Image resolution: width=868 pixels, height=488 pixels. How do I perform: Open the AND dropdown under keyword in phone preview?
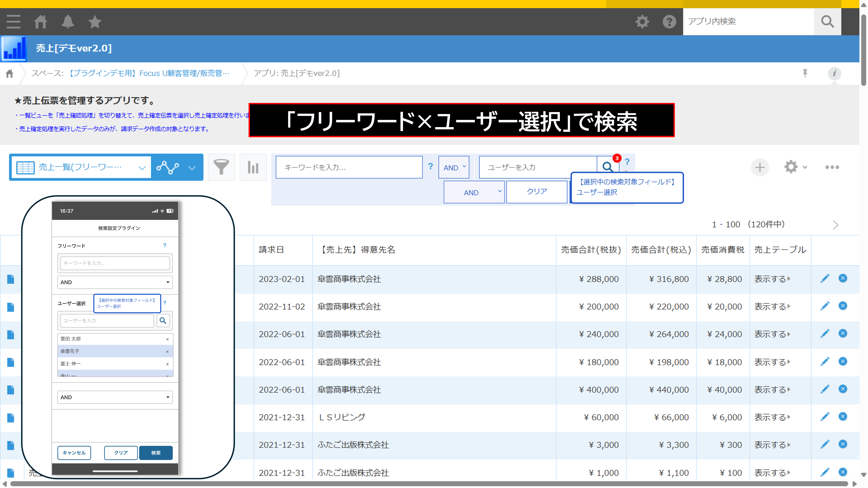(115, 282)
